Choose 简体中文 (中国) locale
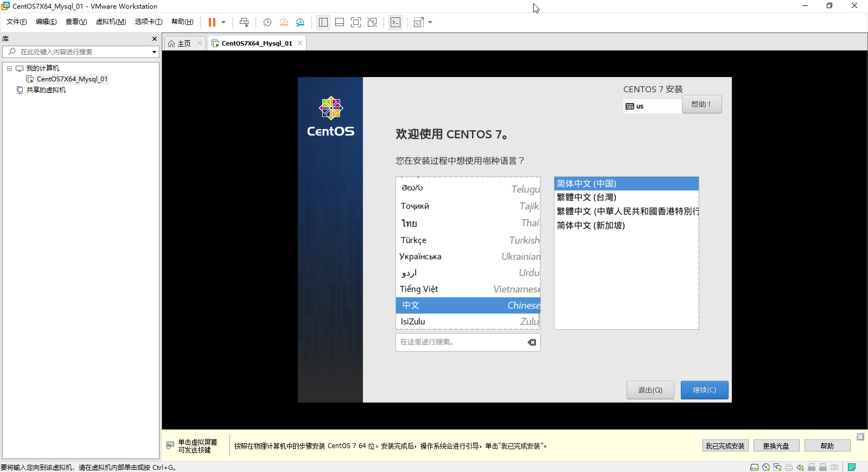Viewport: 868px width, 472px height. point(626,184)
